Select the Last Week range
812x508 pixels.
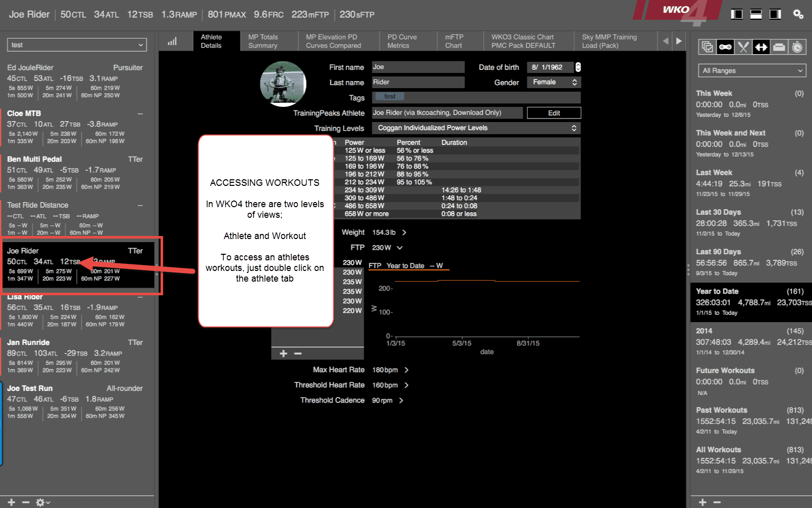(x=750, y=183)
